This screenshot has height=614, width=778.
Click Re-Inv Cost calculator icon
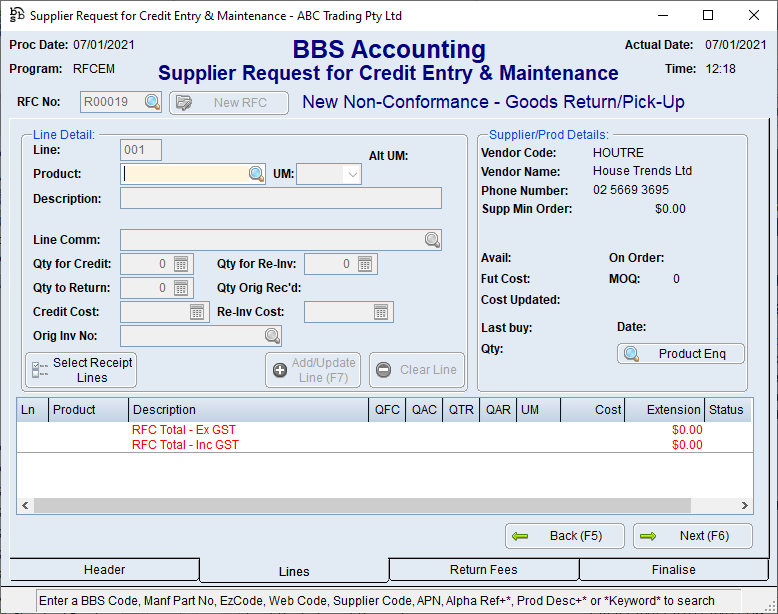click(381, 312)
